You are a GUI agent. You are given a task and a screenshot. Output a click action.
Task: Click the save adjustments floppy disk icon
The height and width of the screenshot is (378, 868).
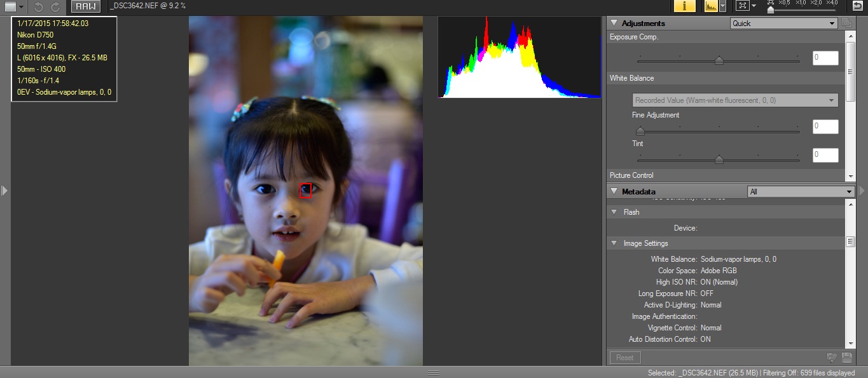pyautogui.click(x=846, y=358)
